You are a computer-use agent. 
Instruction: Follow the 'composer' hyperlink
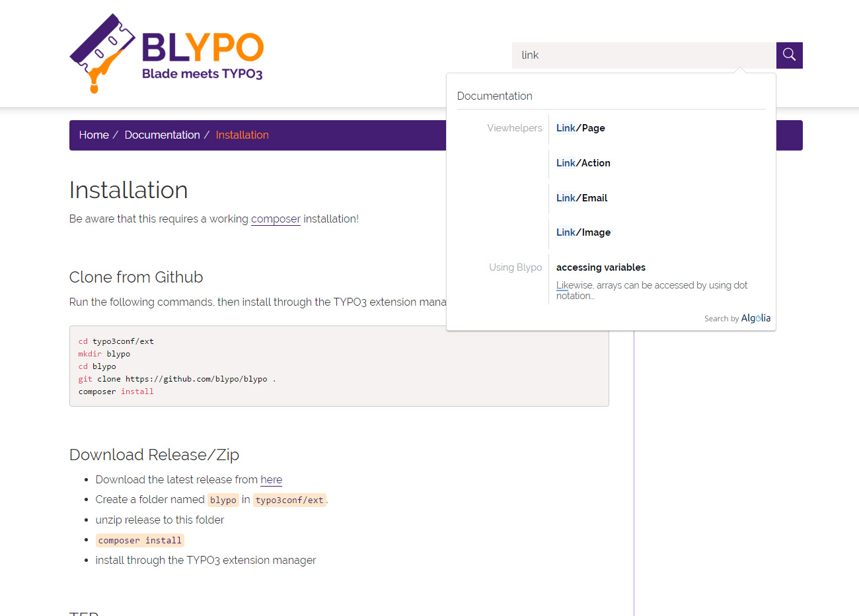pyautogui.click(x=276, y=219)
